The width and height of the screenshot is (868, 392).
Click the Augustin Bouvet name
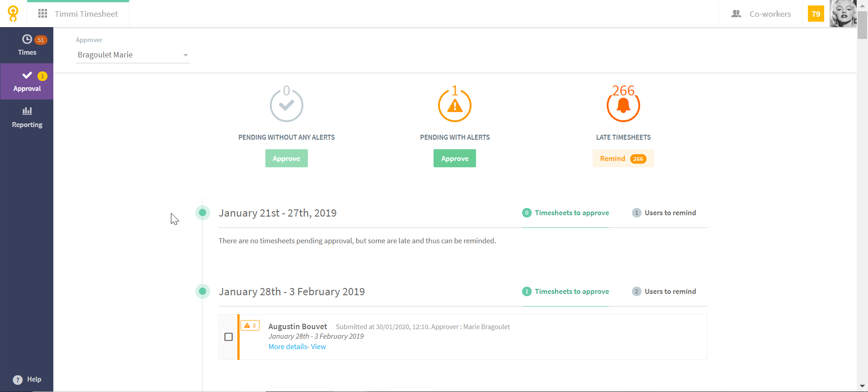tap(297, 326)
